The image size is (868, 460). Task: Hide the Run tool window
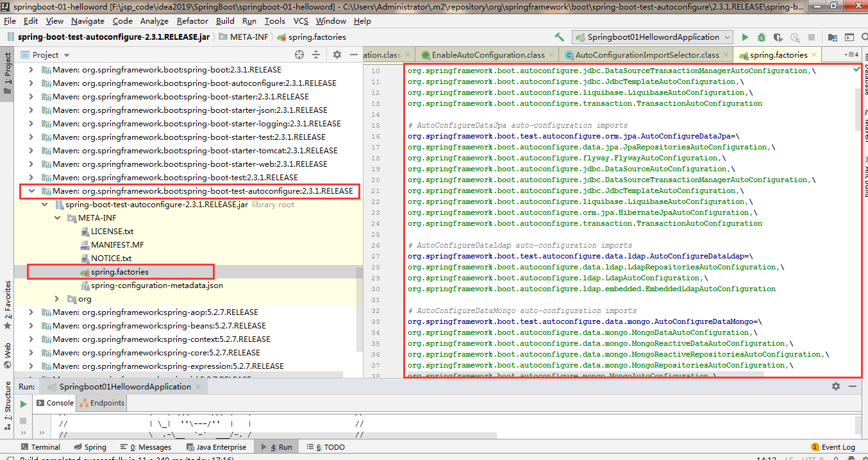coord(853,386)
